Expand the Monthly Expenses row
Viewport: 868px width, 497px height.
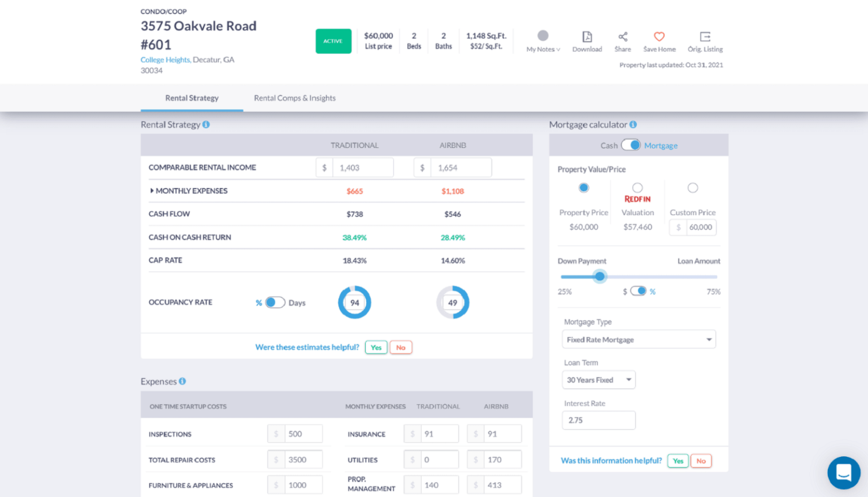click(x=152, y=191)
